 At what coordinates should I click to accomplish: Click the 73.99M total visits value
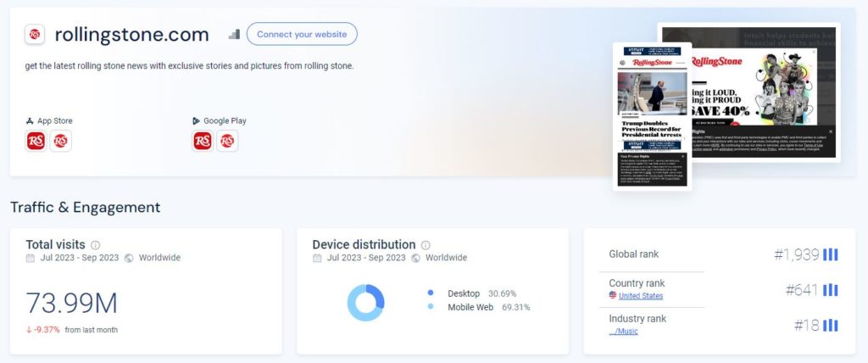71,304
